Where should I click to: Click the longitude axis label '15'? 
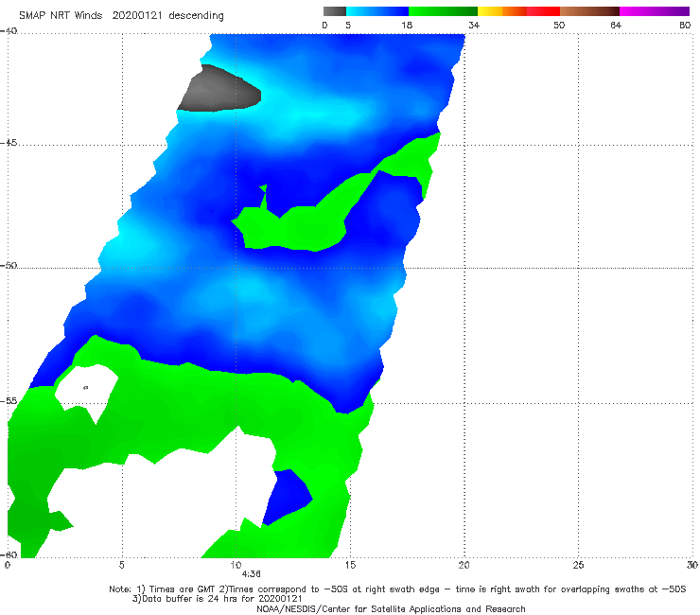pos(350,565)
